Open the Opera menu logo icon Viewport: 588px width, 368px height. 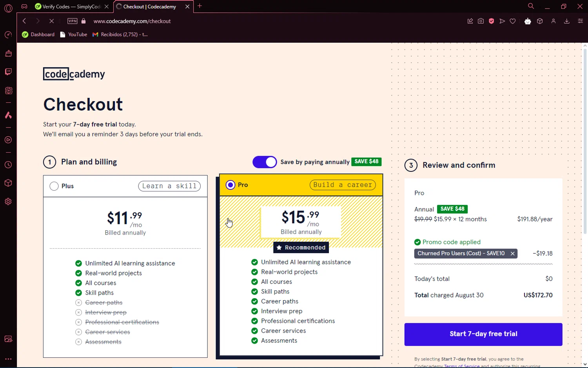tap(8, 8)
